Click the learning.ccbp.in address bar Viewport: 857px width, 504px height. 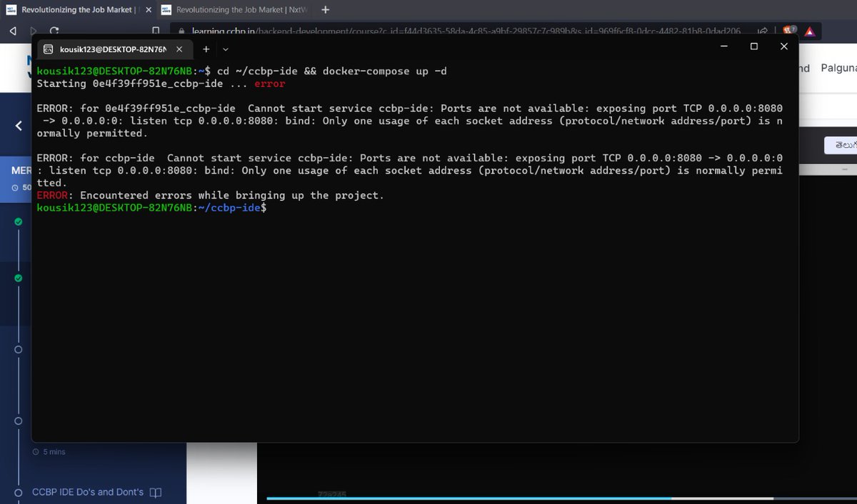tap(464, 31)
